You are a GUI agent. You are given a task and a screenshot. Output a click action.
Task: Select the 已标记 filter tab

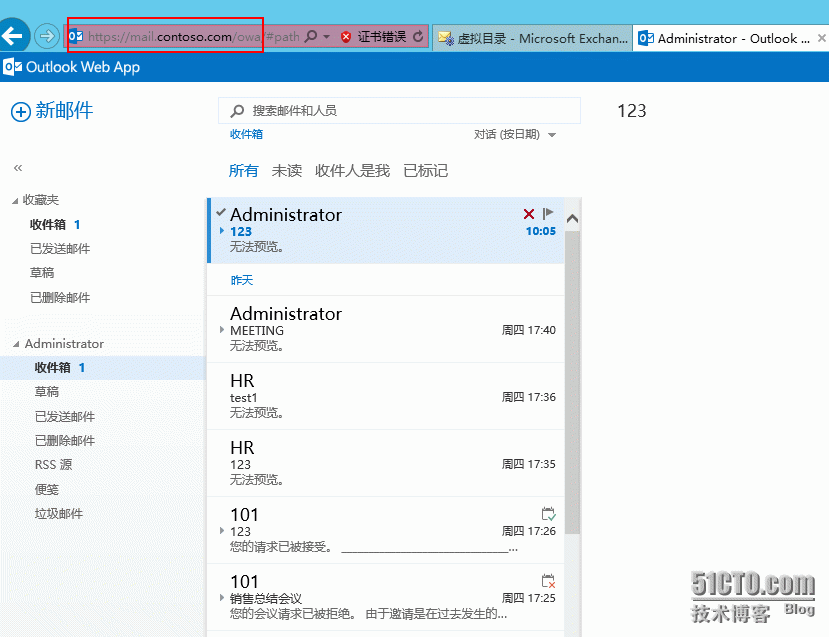[425, 171]
